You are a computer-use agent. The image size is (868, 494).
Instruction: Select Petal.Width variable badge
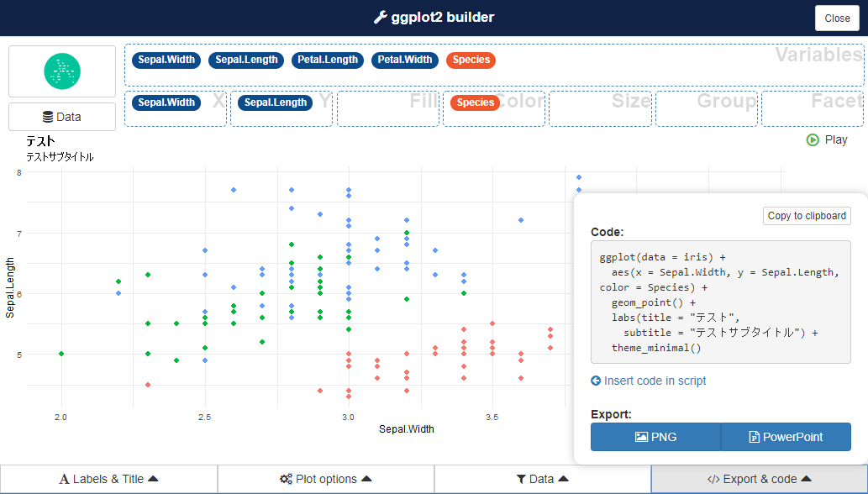click(405, 60)
